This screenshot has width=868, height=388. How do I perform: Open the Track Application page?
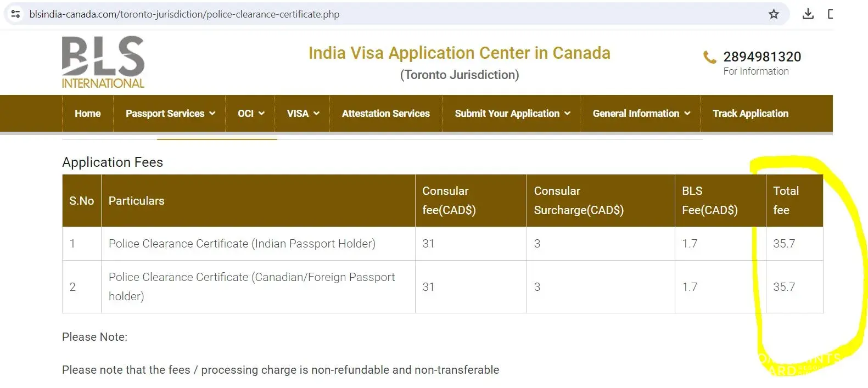point(750,114)
